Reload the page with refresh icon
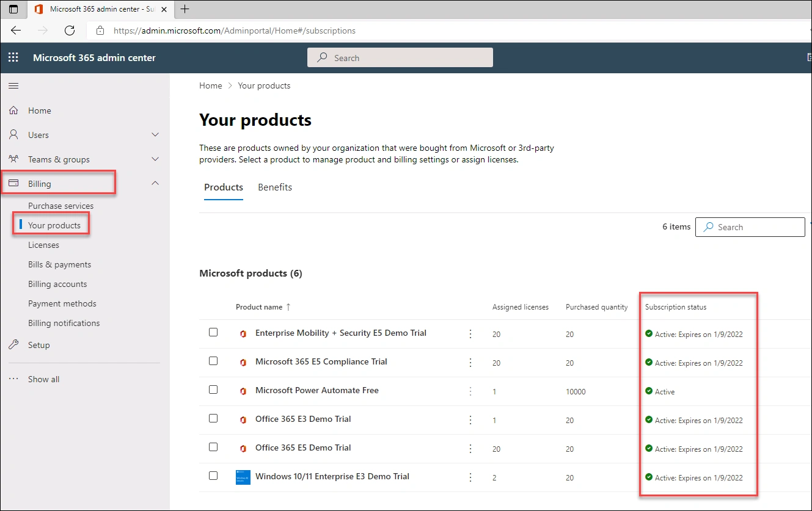This screenshot has height=511, width=812. [70, 31]
